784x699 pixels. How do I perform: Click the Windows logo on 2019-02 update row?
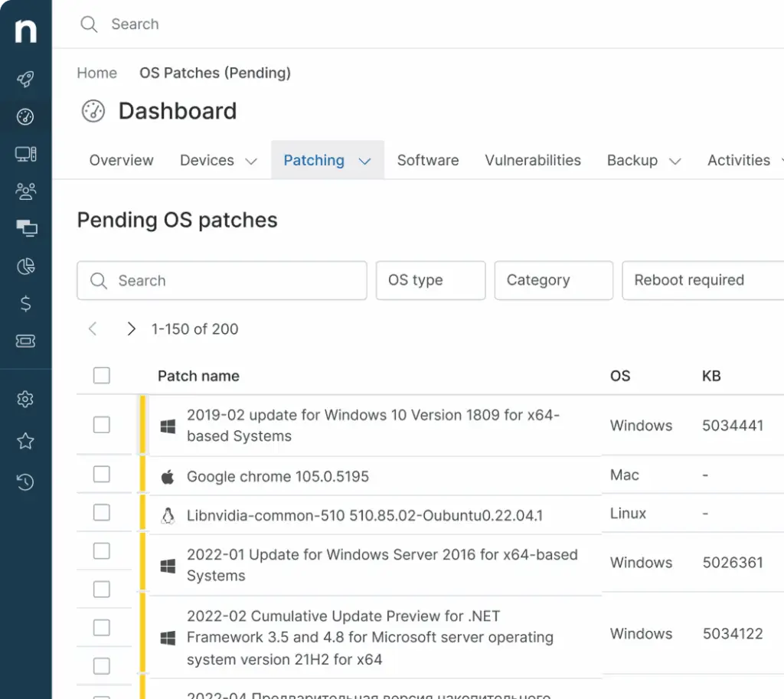(x=168, y=426)
